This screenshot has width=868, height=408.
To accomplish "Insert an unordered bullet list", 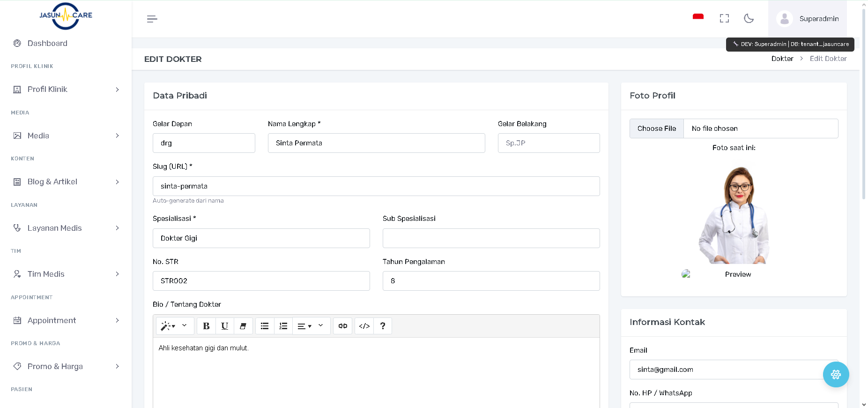I will (x=265, y=326).
